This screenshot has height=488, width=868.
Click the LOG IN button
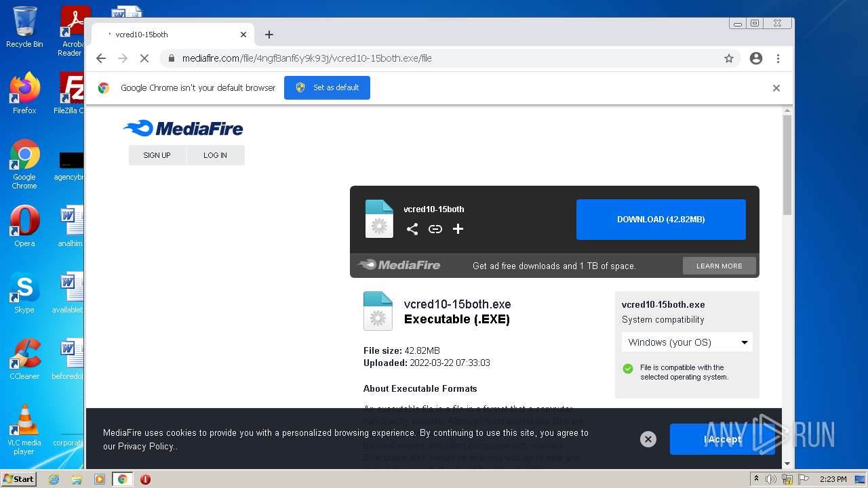pyautogui.click(x=215, y=155)
